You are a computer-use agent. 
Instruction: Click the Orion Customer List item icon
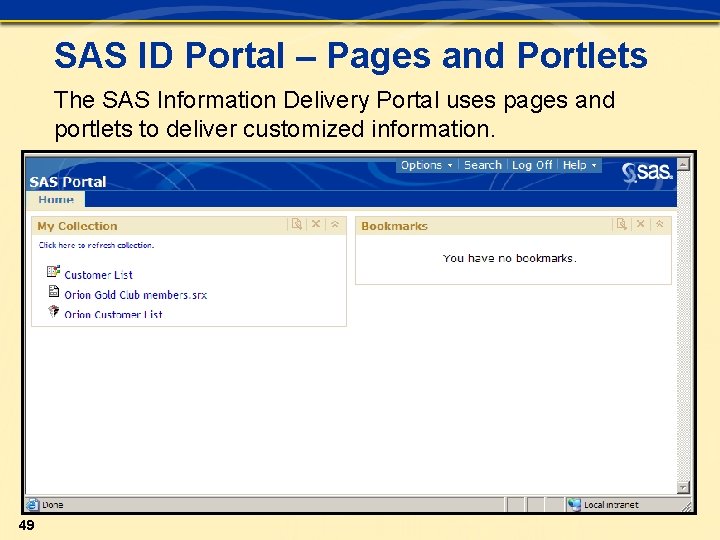tap(54, 311)
